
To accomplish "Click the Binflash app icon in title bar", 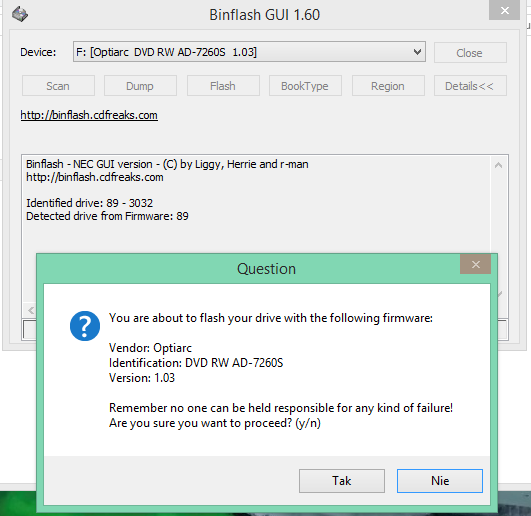I will (20, 14).
